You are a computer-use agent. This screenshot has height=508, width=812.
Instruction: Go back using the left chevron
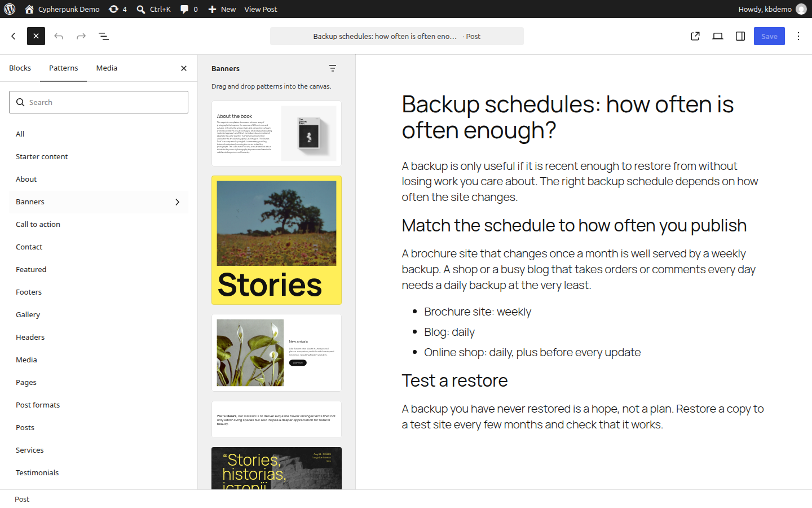[x=14, y=36]
